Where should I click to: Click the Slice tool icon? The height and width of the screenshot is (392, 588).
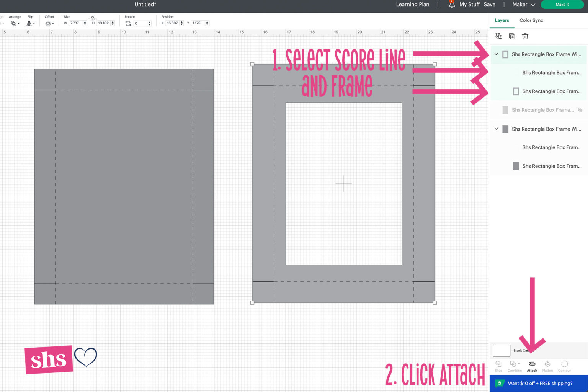498,364
